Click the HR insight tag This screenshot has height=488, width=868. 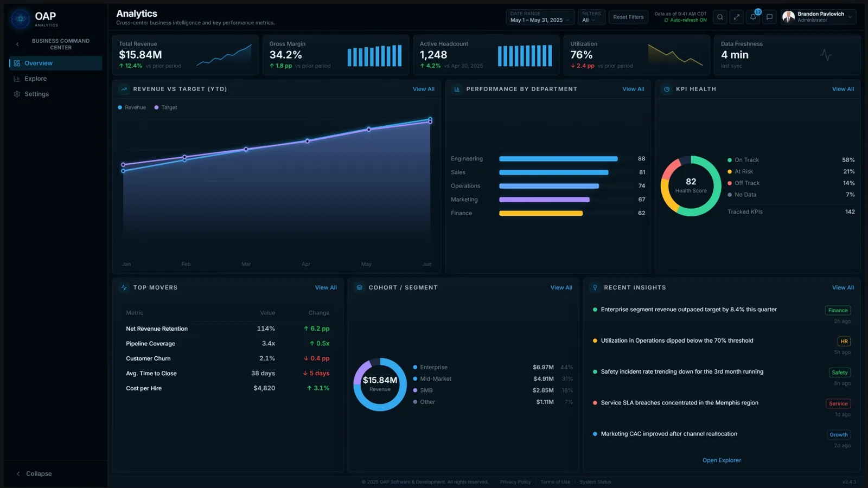tap(844, 342)
